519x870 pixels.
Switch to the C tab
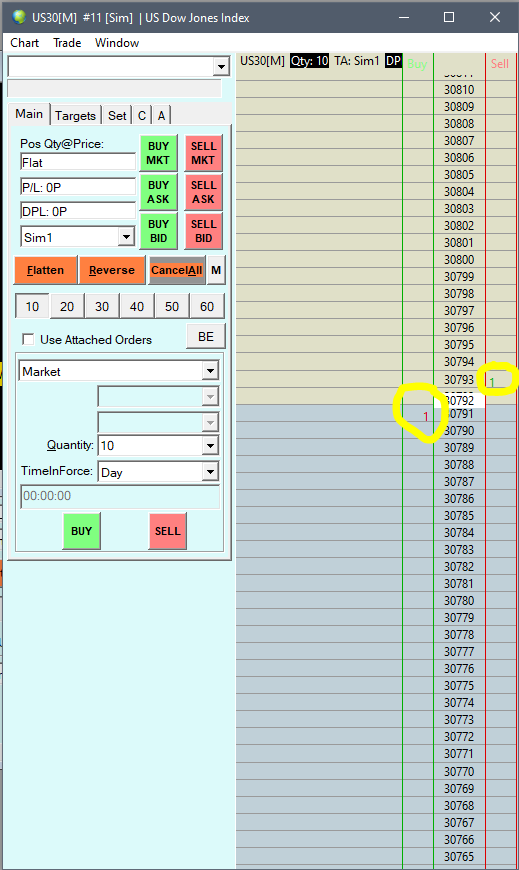(x=142, y=115)
